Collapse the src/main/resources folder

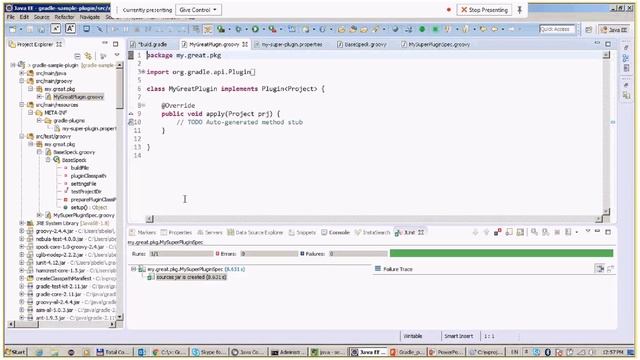(x=22, y=104)
